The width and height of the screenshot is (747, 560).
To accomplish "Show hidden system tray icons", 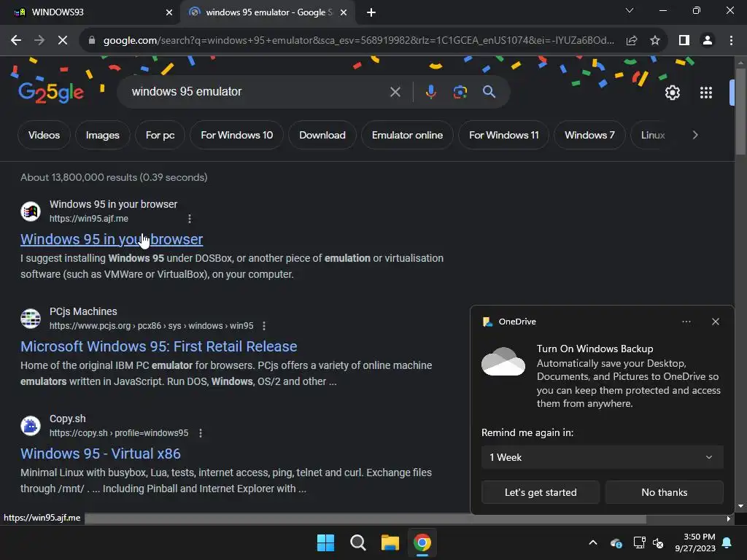I will pos(593,542).
